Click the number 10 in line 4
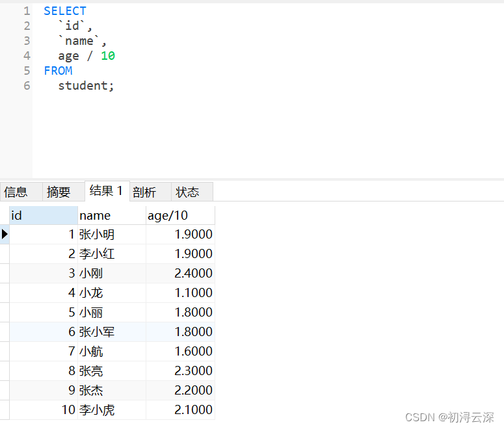Viewport: 504px width, 429px height. [108, 56]
